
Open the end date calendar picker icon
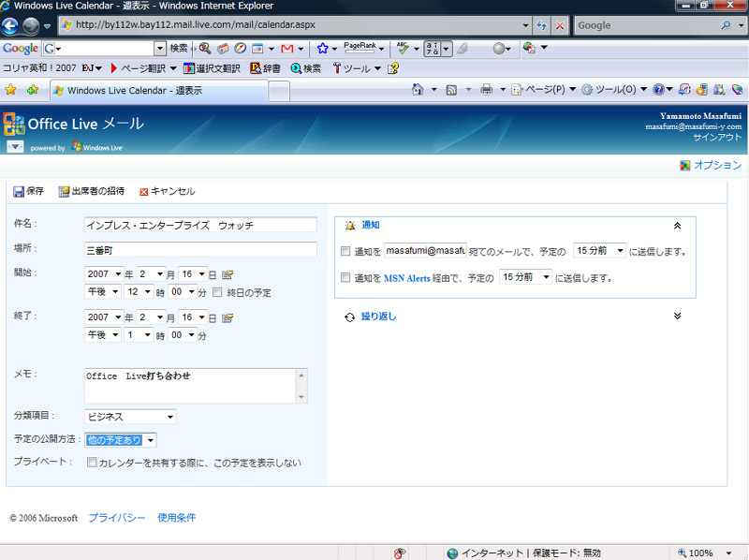pyautogui.click(x=228, y=318)
